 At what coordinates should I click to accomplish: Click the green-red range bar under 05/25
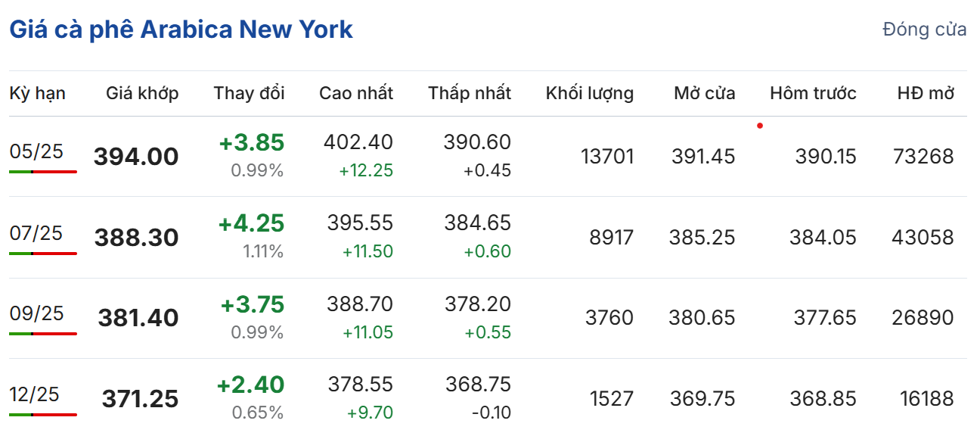pos(43,172)
